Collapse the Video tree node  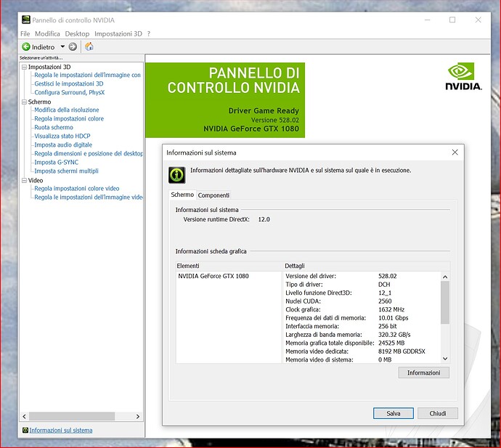pyautogui.click(x=24, y=181)
